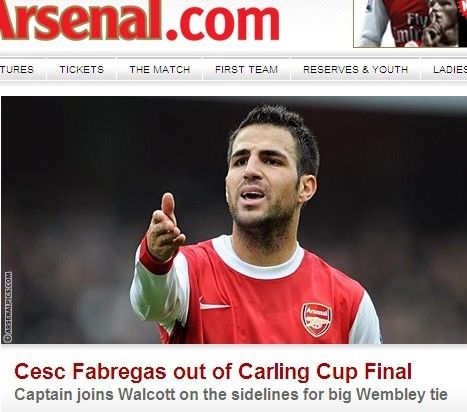The image size is (467, 412).
Task: Open the 'Cesc Fabregas out of Carling Cup Final' headline
Action: (213, 371)
